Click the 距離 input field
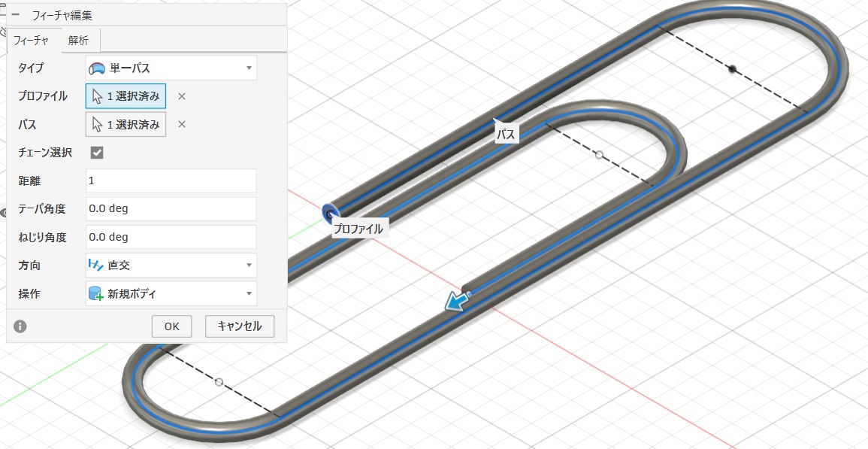 (x=171, y=181)
